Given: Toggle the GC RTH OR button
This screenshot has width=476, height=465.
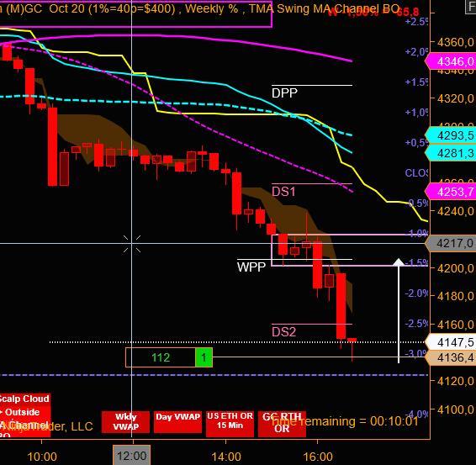Looking at the screenshot, I should [282, 424].
